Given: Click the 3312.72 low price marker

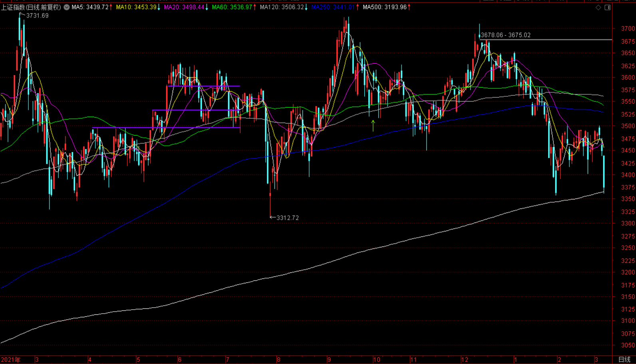Looking at the screenshot, I should pos(287,218).
